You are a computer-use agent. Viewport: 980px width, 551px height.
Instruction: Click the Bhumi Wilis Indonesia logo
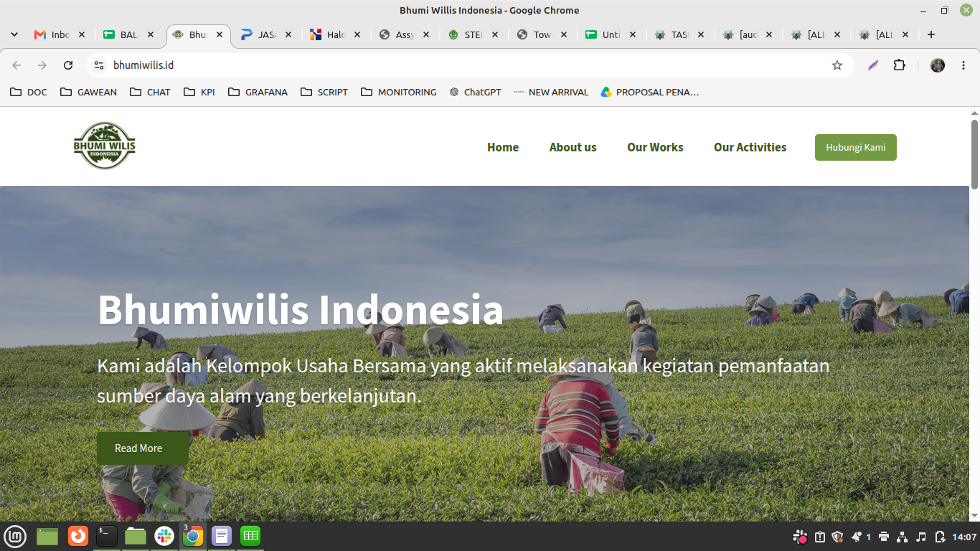pyautogui.click(x=105, y=146)
